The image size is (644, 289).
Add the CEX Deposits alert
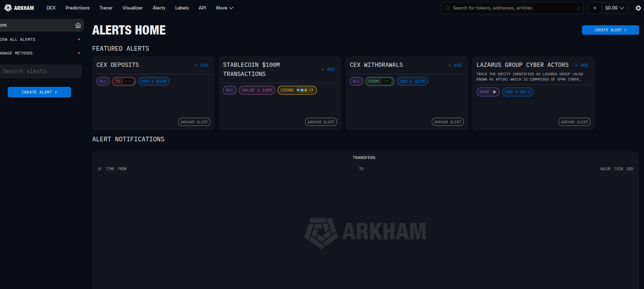click(202, 65)
